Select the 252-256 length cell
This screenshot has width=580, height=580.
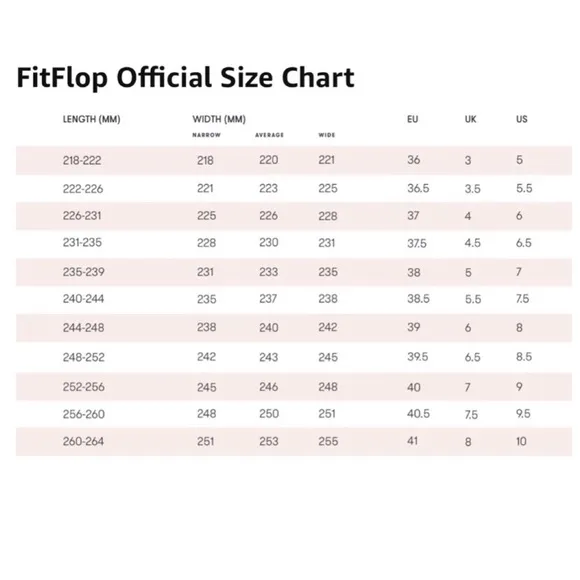click(x=84, y=387)
